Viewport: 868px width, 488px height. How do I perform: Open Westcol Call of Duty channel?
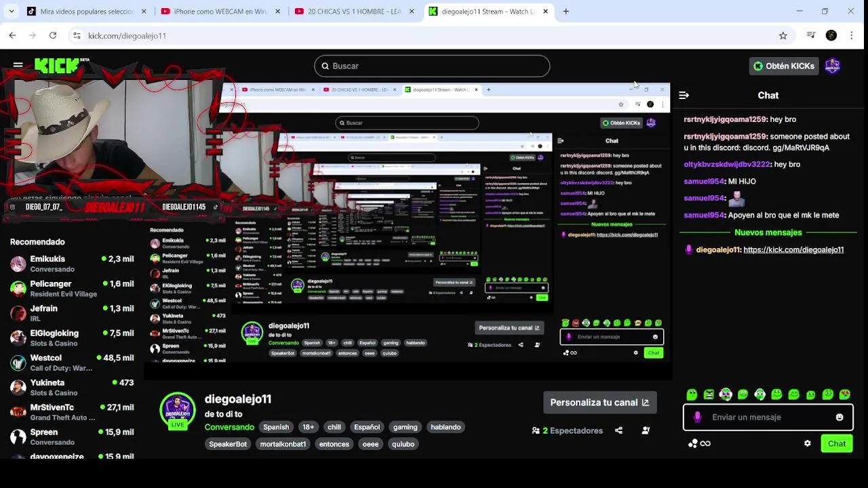[x=72, y=363]
